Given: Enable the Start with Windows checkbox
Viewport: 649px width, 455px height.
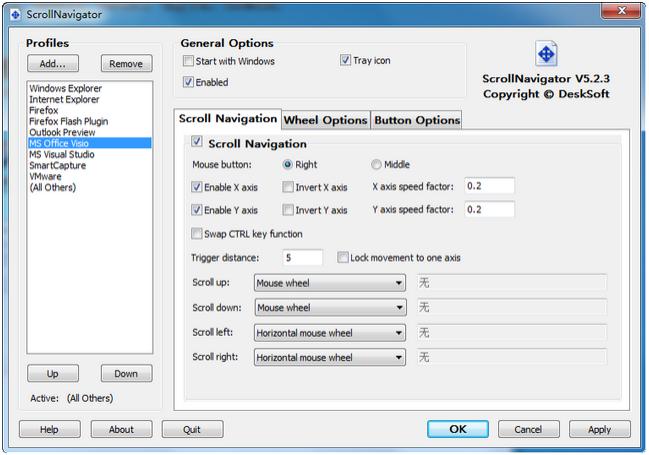Looking at the screenshot, I should pyautogui.click(x=189, y=61).
